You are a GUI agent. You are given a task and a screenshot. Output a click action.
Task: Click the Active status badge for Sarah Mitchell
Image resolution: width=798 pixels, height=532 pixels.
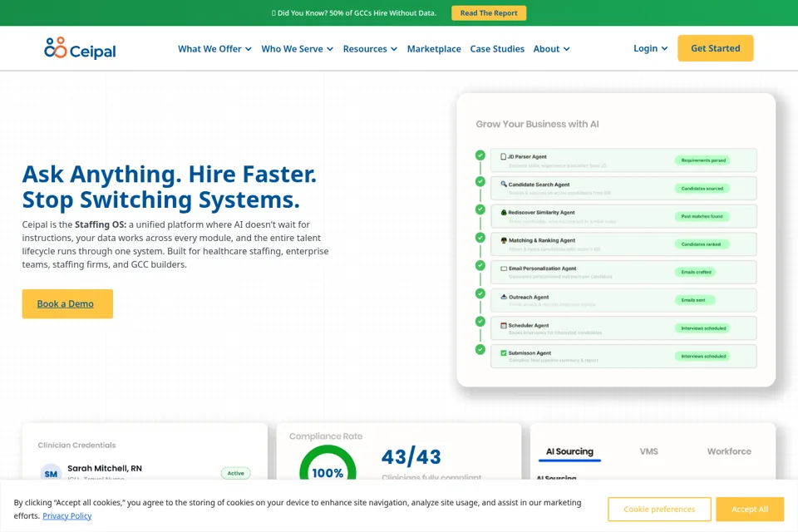[235, 474]
